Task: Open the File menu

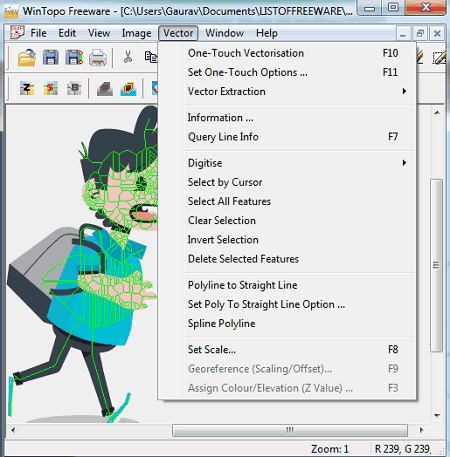Action: click(38, 33)
